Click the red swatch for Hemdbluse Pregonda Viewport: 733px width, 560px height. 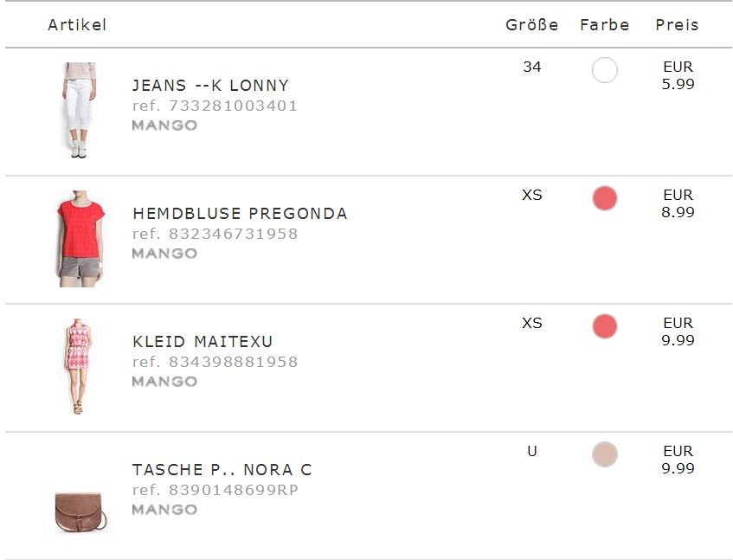point(604,198)
